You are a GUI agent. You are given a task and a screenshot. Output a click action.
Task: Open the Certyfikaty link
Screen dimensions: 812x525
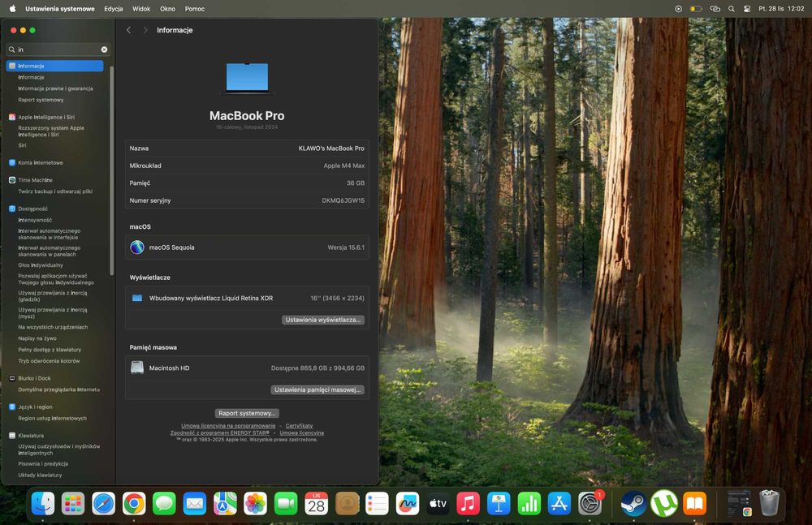point(300,425)
